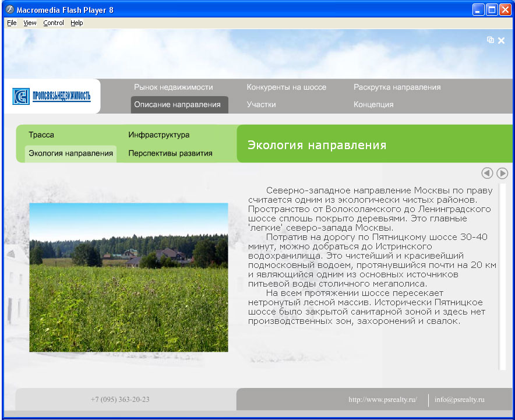Open Перспективы развития subsection
The image size is (515, 420).
tap(171, 153)
